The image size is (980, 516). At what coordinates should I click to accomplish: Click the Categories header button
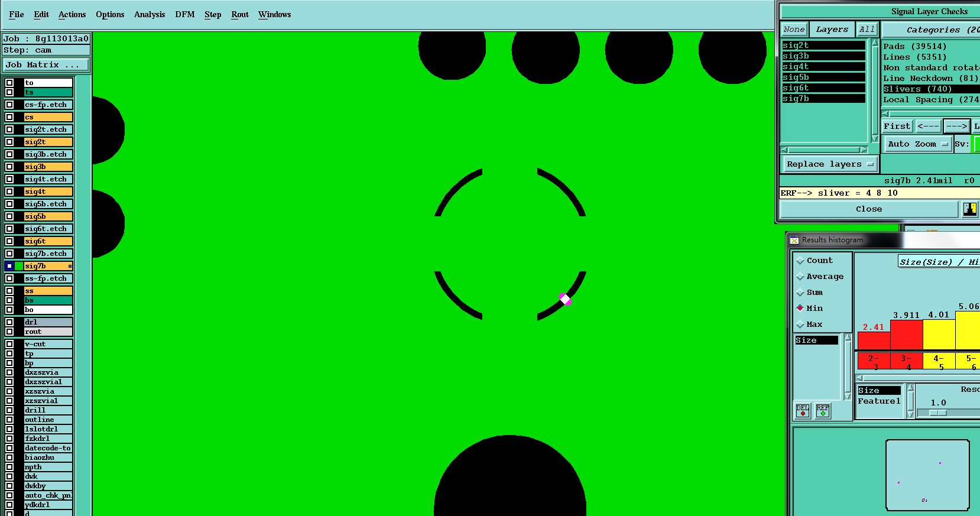coord(932,30)
